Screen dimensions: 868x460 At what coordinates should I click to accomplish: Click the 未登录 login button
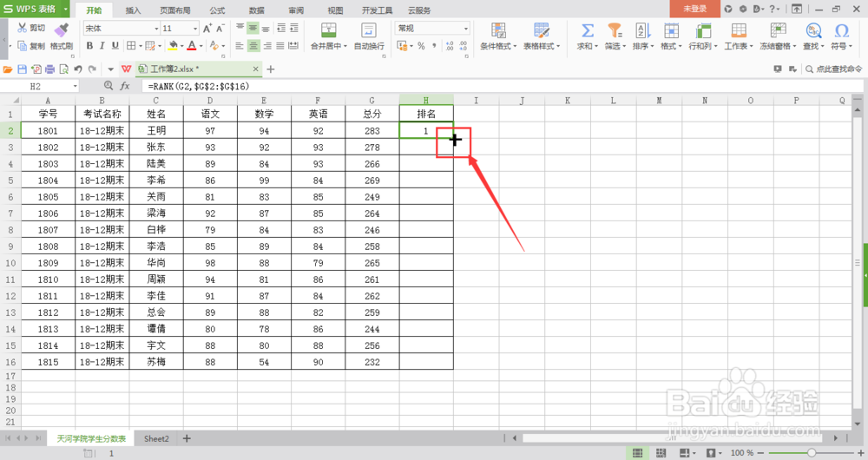[x=694, y=9]
